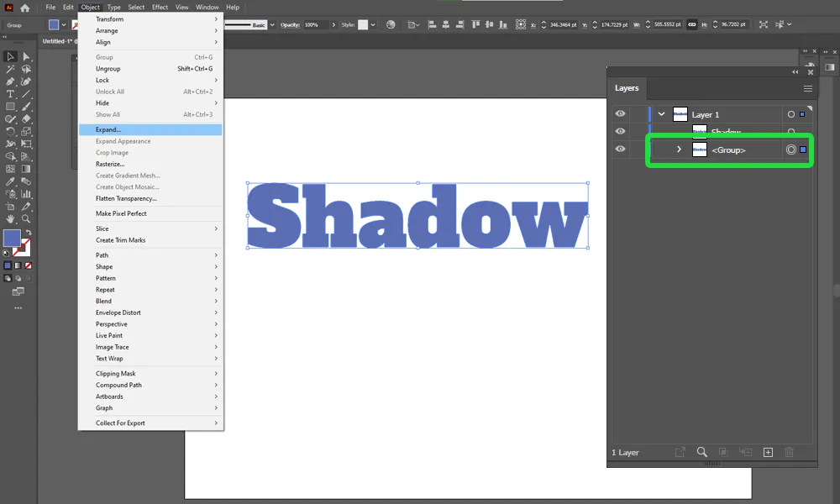Collapse the Layer 1 tree
The height and width of the screenshot is (504, 840).
pyautogui.click(x=662, y=114)
